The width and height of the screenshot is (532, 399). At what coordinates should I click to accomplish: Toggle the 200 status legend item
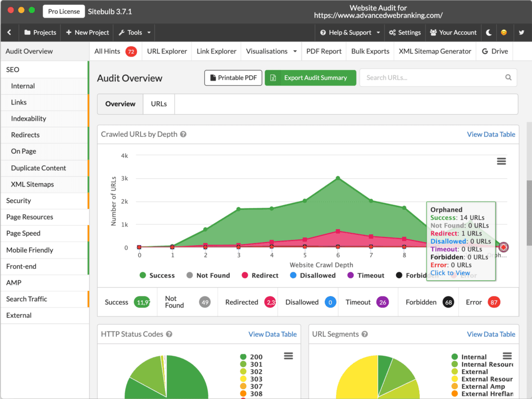251,357
